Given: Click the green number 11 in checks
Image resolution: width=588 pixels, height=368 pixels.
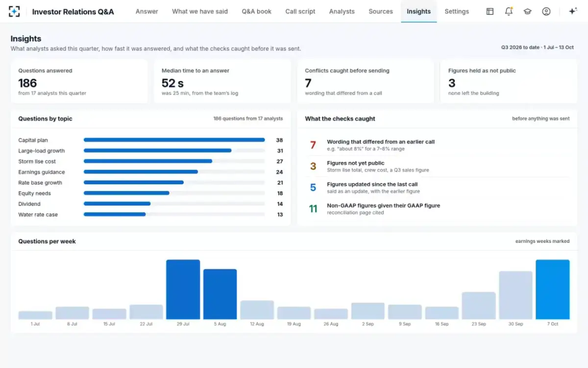Looking at the screenshot, I should [x=313, y=209].
